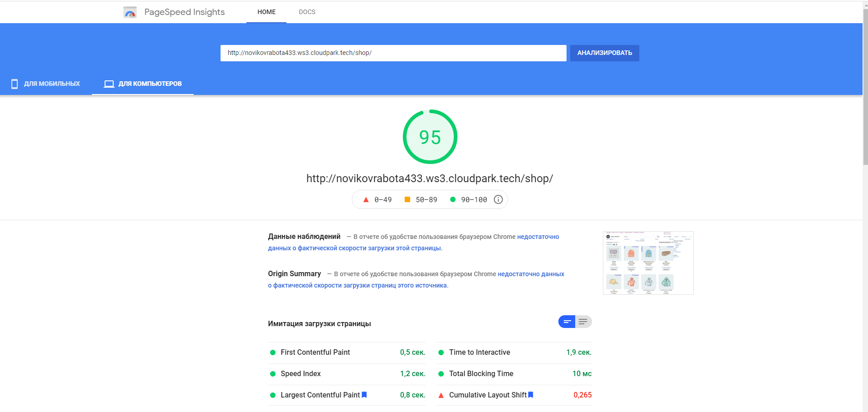Switch metrics to compact view toggle
Image resolution: width=868 pixels, height=412 pixels.
point(567,322)
